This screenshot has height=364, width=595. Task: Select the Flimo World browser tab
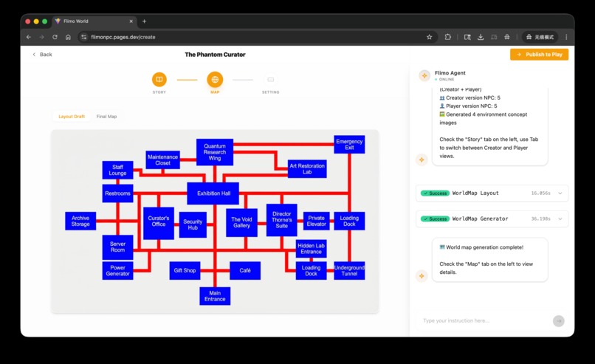point(93,21)
